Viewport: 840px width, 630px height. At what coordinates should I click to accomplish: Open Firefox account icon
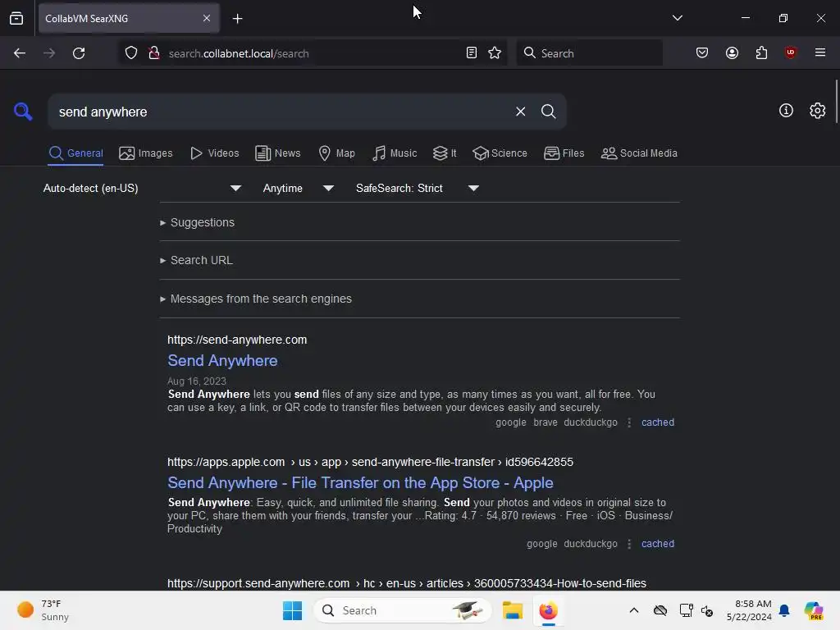(732, 53)
